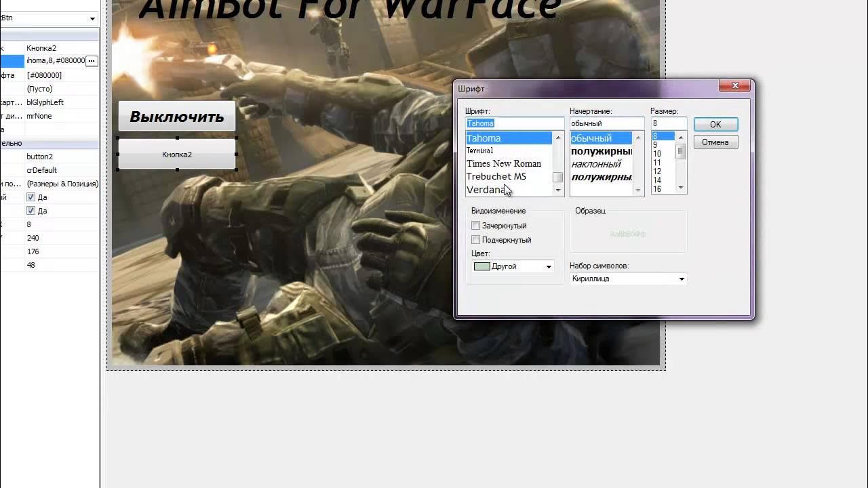Click Отмена in the Шрифт dialog
This screenshot has height=488, width=868.
pos(715,142)
